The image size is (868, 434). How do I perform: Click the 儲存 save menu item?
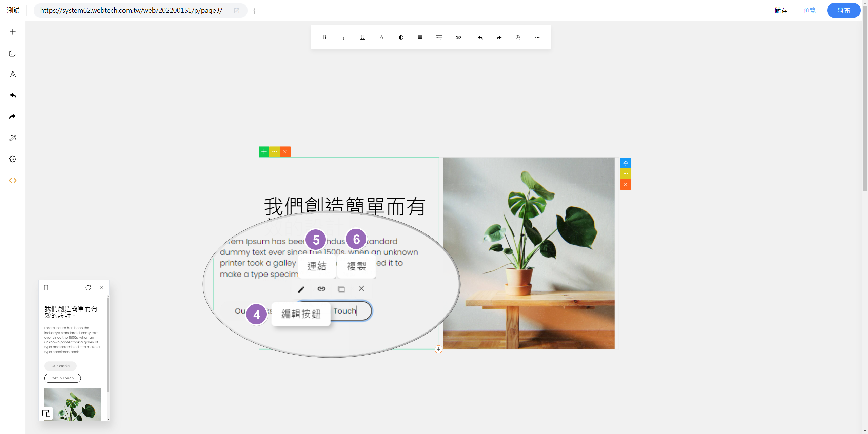coord(781,11)
